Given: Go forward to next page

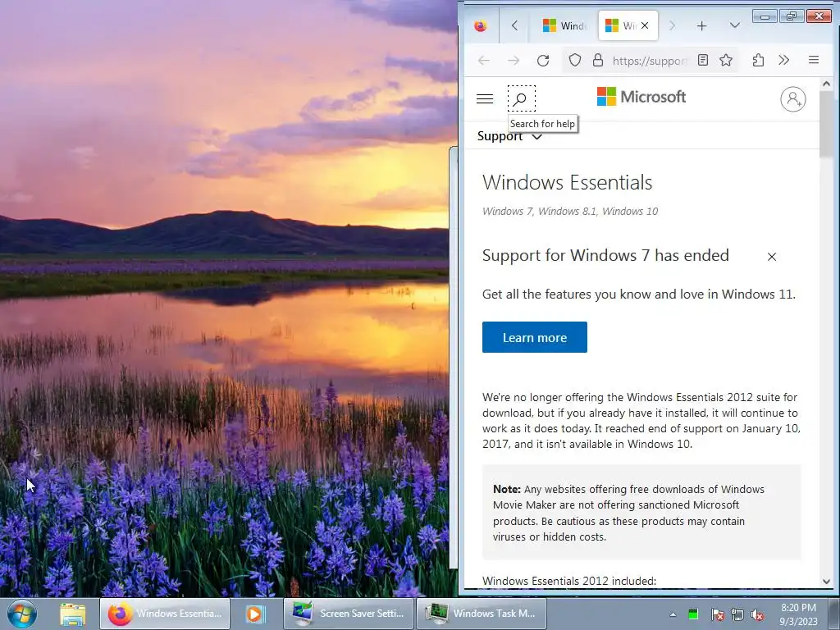Looking at the screenshot, I should pos(514,61).
